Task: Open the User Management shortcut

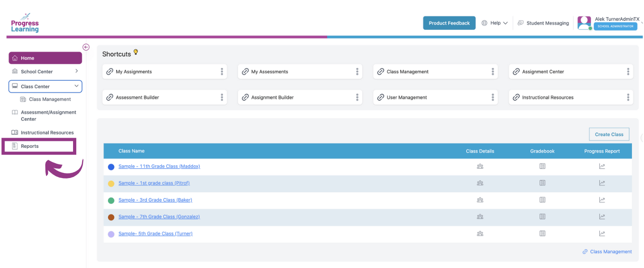Action: (435, 97)
